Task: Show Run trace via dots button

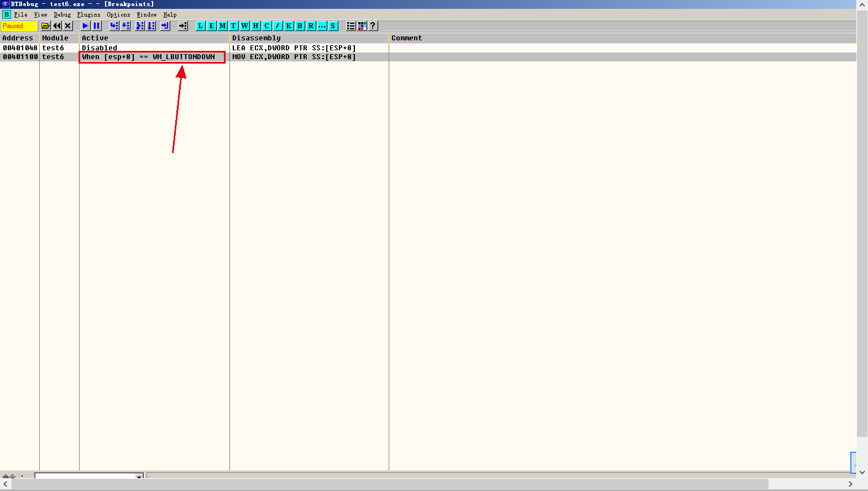Action: pyautogui.click(x=322, y=26)
